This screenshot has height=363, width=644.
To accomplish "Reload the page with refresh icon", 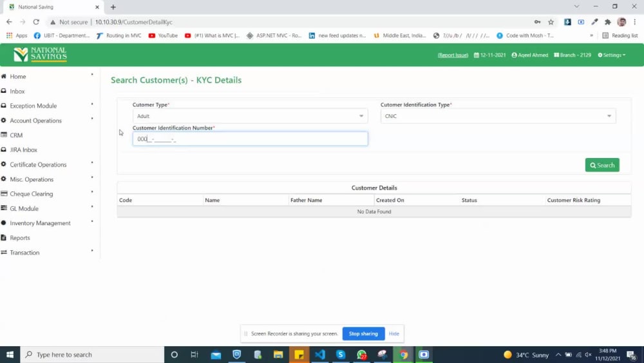I will 36,22.
